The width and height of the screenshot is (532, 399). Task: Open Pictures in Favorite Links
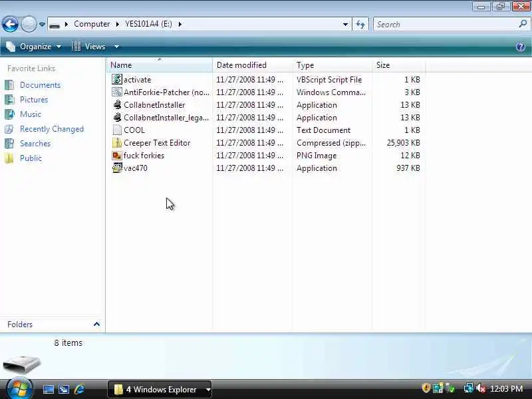(x=34, y=100)
